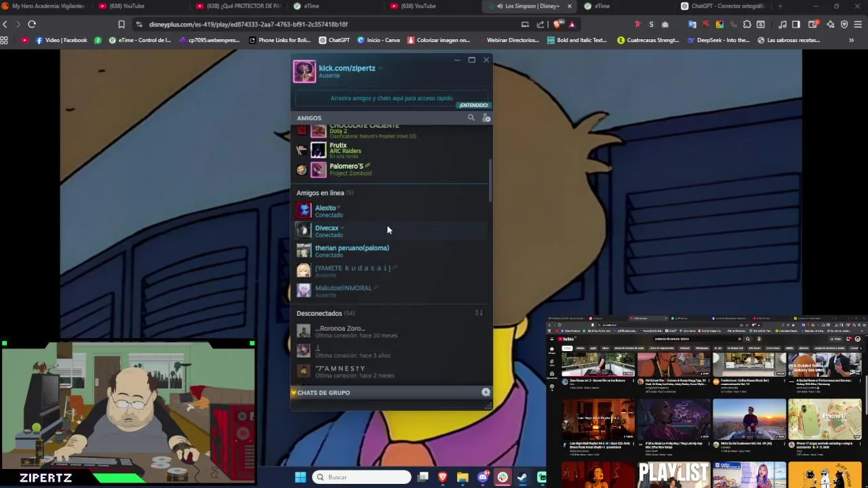Open a new browser tab

780,6
